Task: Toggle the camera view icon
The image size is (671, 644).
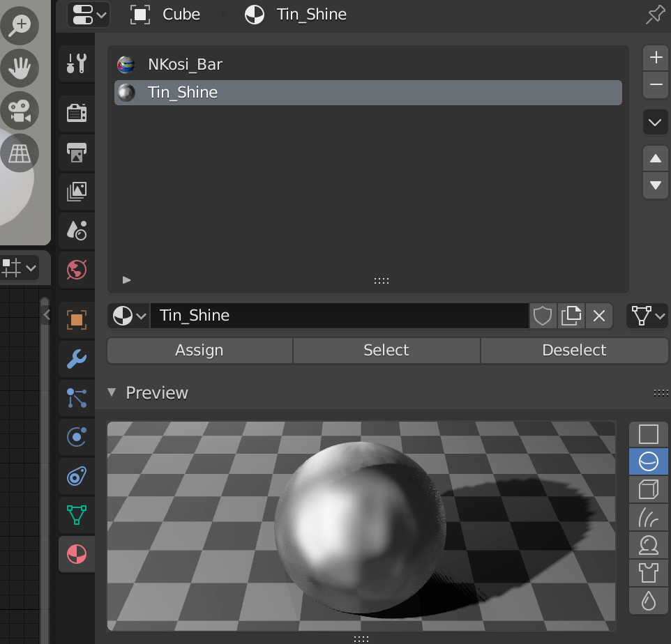Action: [x=20, y=110]
